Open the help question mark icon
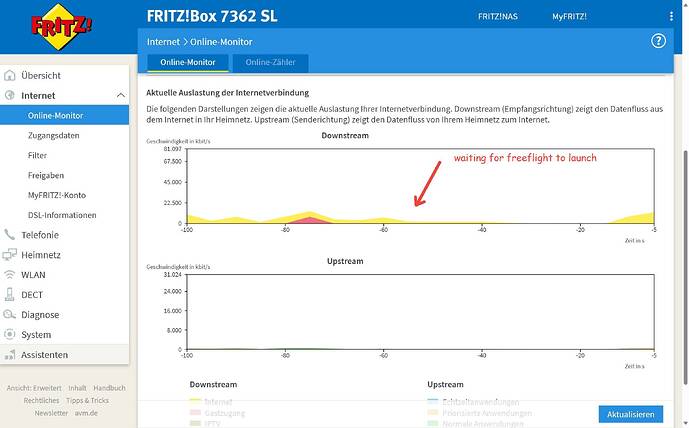This screenshot has width=689, height=428. pyautogui.click(x=658, y=41)
